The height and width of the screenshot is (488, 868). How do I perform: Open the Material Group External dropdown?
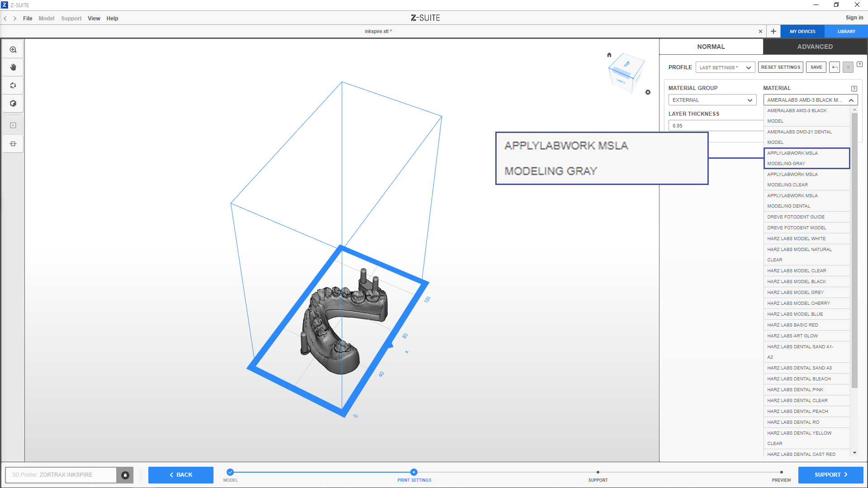click(712, 100)
